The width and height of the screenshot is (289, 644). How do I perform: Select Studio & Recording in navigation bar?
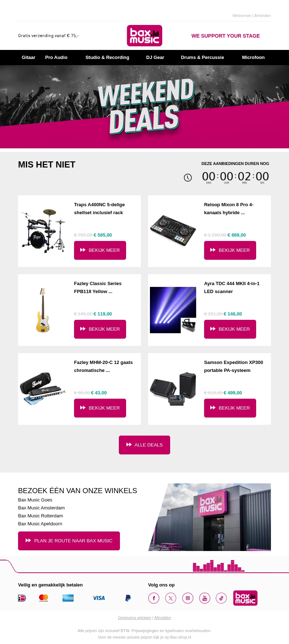[107, 58]
